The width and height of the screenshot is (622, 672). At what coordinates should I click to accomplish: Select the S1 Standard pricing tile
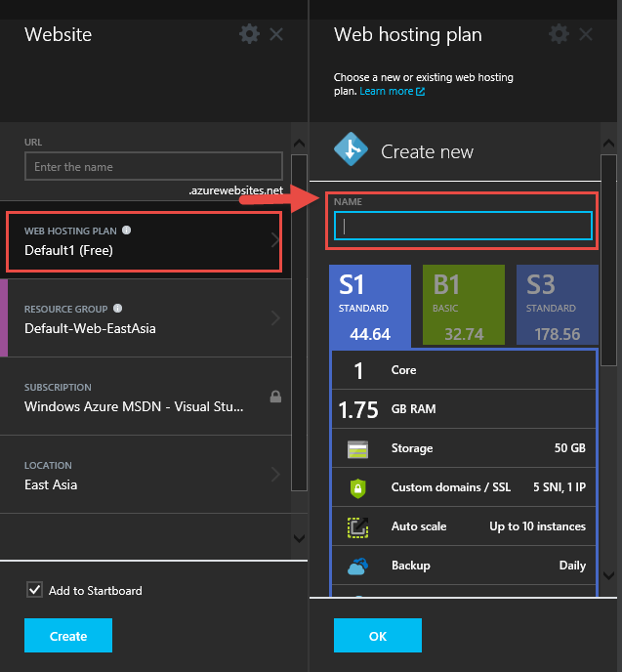pos(370,305)
